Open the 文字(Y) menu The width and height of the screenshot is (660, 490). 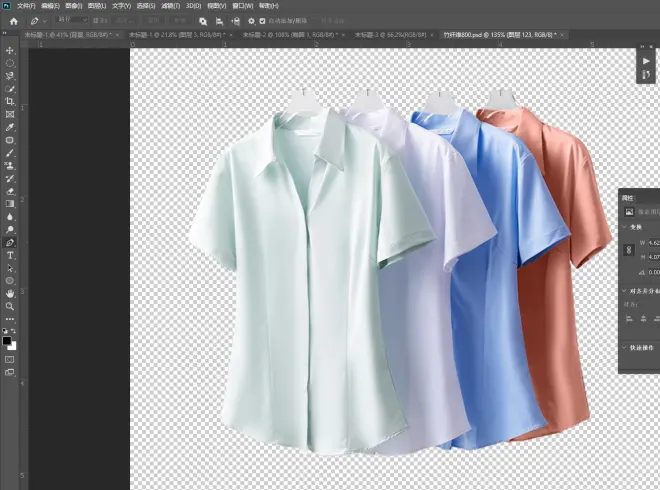point(121,5)
